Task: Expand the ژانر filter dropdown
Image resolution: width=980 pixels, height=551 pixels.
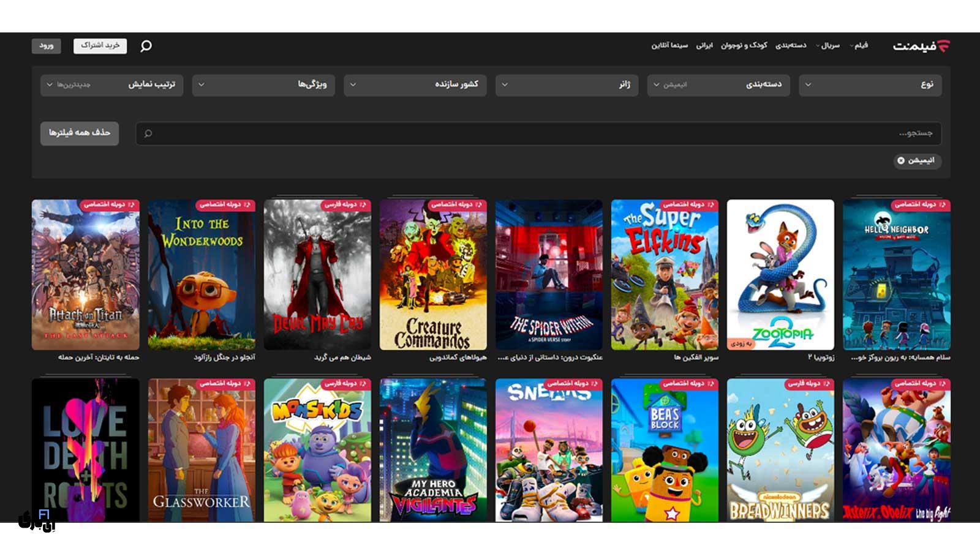Action: pos(567,84)
